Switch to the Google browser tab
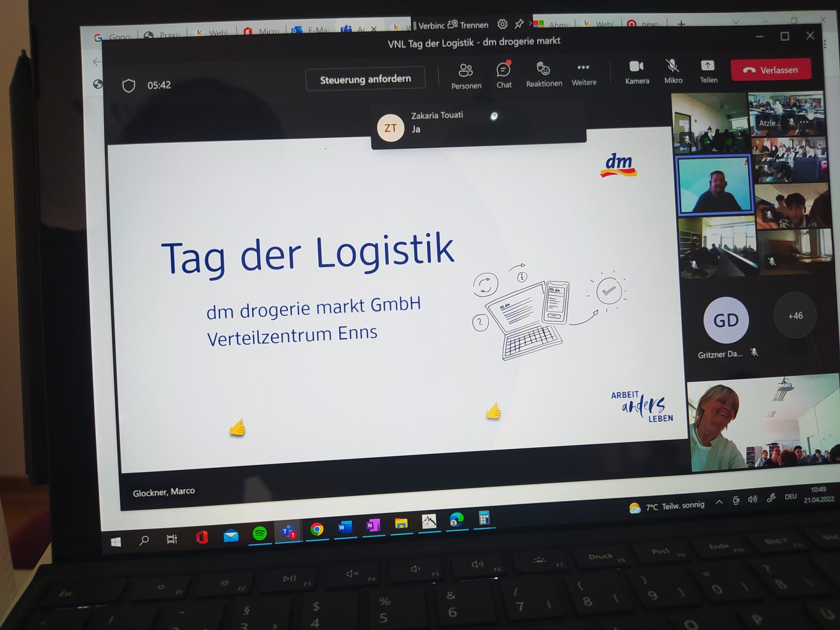840x630 pixels. 111,37
